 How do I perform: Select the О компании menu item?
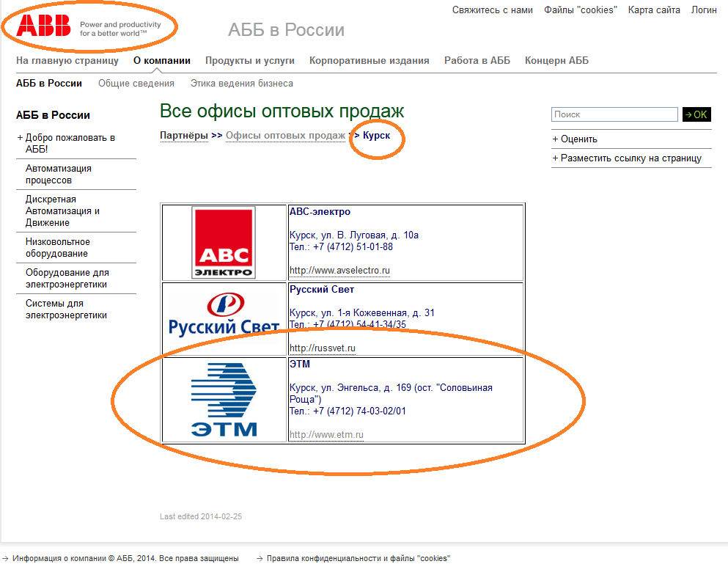[x=161, y=60]
